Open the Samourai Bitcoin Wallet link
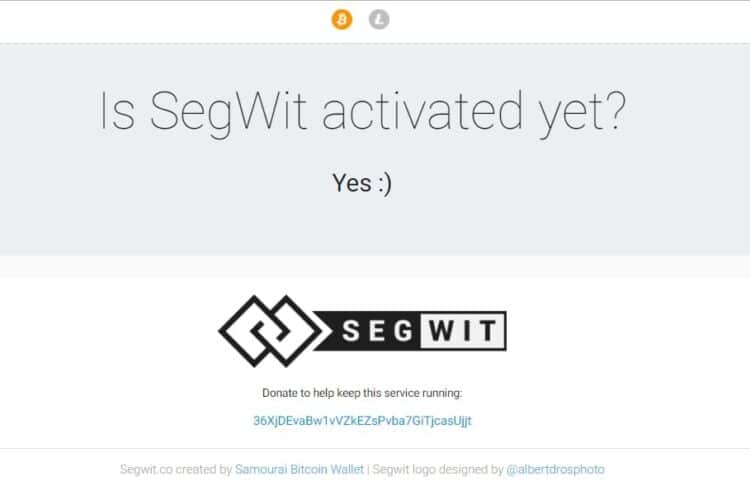 [300, 469]
